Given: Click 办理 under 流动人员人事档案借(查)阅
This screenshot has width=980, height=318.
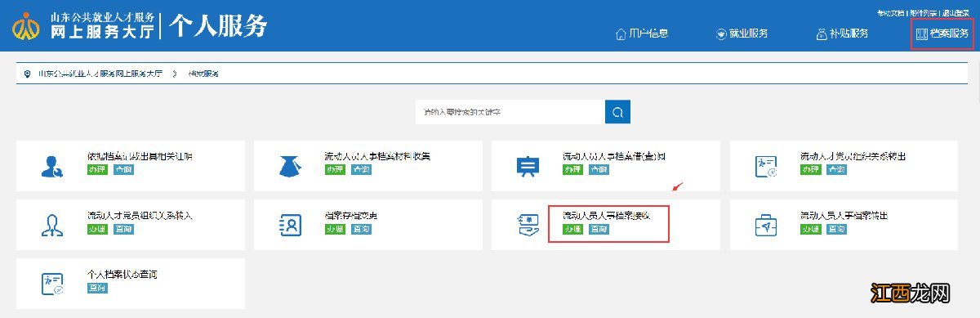Looking at the screenshot, I should [x=572, y=169].
